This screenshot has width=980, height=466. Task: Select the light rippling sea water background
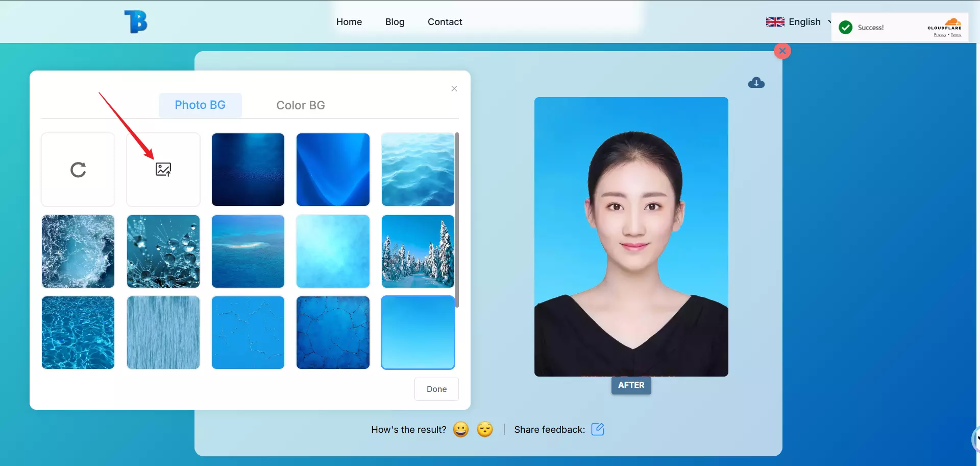tap(418, 170)
